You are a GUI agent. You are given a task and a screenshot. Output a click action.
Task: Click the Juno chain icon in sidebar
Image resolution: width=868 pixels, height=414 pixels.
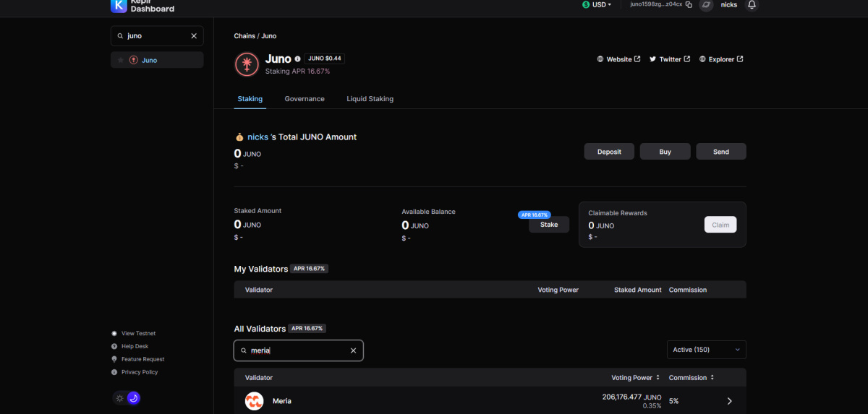[133, 60]
